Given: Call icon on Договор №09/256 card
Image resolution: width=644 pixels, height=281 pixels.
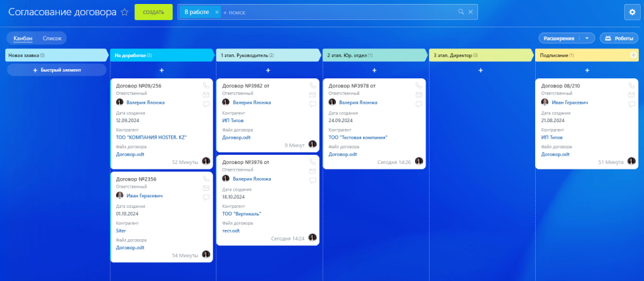Looking at the screenshot, I should click(x=206, y=86).
